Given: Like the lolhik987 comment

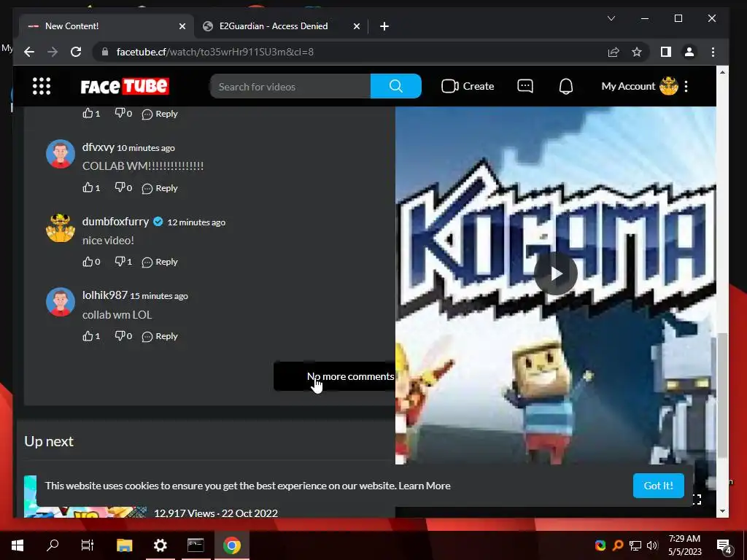Looking at the screenshot, I should tap(91, 335).
